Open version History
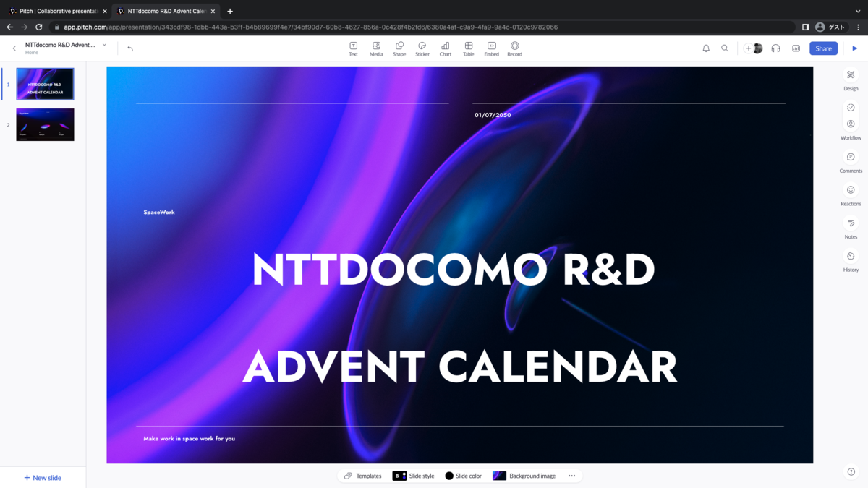This screenshot has height=488, width=868. (x=851, y=261)
